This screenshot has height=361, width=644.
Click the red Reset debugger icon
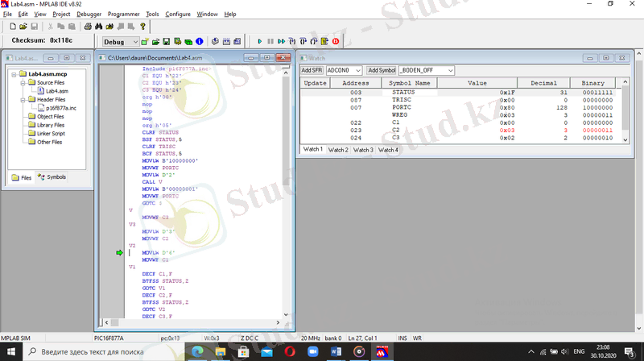point(335,41)
